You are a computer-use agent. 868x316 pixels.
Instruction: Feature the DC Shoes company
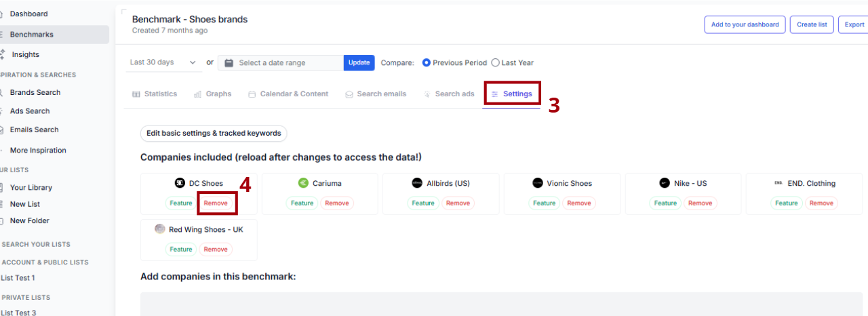[181, 203]
